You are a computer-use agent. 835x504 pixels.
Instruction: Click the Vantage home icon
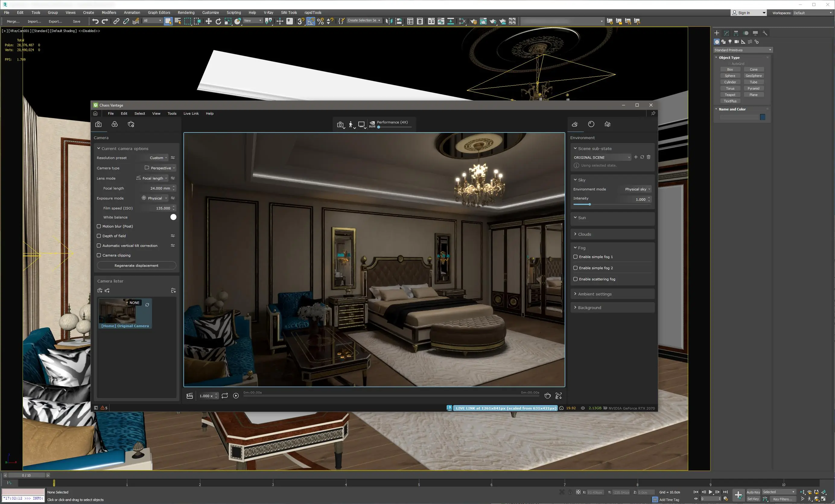pyautogui.click(x=95, y=113)
